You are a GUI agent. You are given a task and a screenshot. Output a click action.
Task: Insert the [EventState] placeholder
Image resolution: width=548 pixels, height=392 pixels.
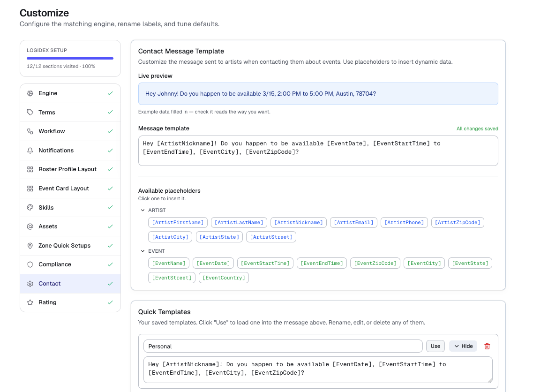[x=470, y=264]
